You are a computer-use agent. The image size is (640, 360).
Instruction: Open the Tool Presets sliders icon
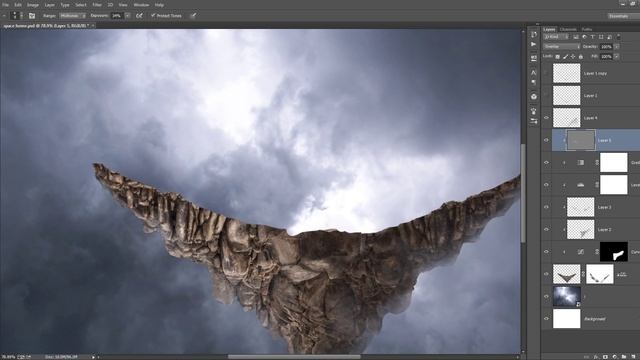pyautogui.click(x=533, y=121)
